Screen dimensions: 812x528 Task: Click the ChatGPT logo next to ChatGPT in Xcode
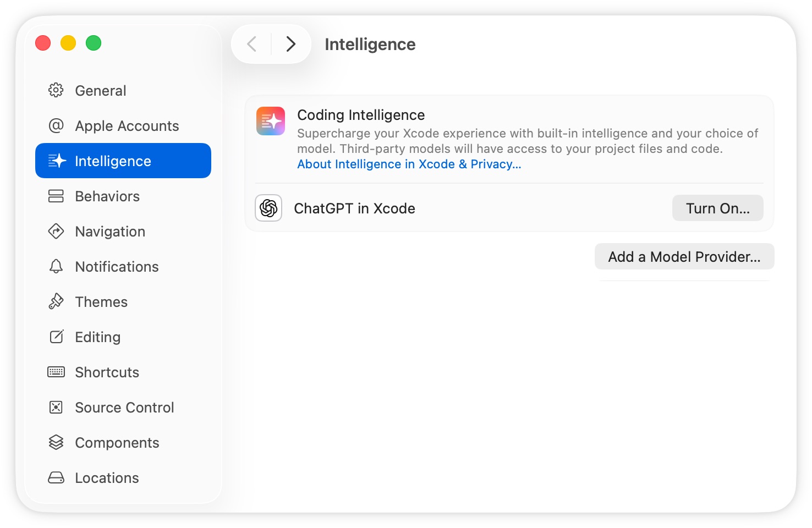pyautogui.click(x=268, y=208)
